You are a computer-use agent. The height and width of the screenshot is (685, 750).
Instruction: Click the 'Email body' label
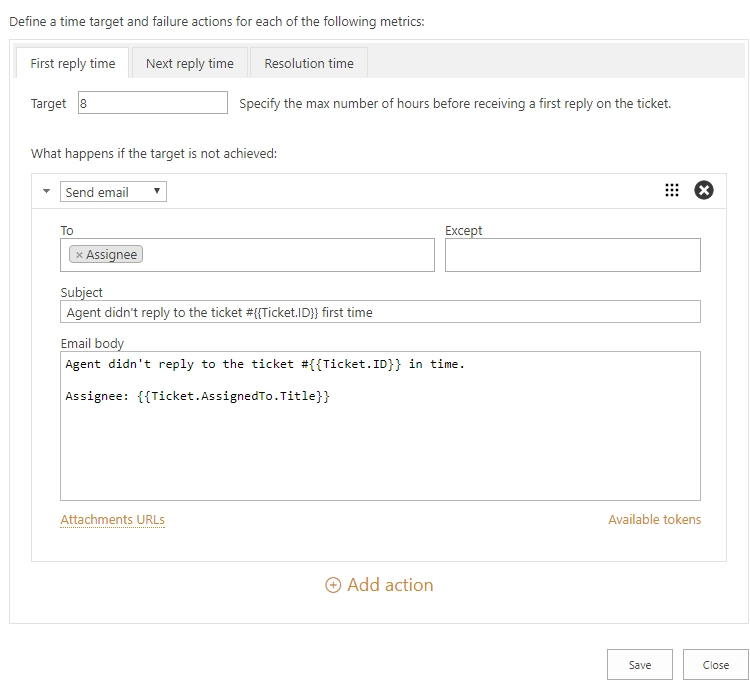(92, 343)
